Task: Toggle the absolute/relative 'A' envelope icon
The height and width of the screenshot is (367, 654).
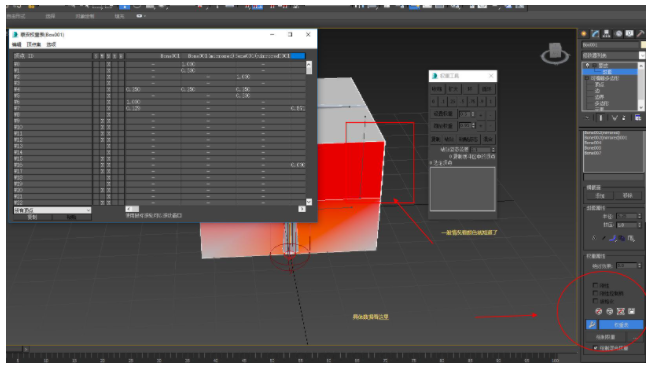Action: point(594,238)
